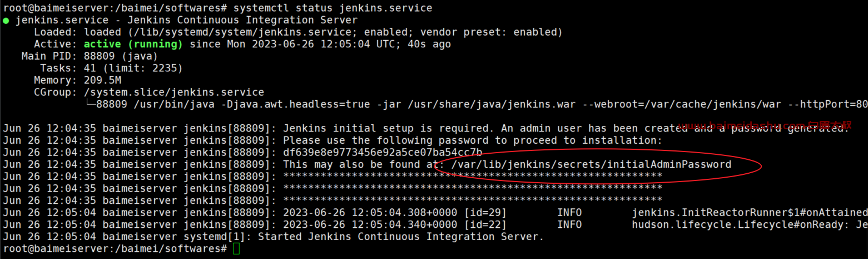Click the '/var/lib/jenkins/secrets/initialAdminPassword' path
The height and width of the screenshot is (259, 868).
click(591, 165)
